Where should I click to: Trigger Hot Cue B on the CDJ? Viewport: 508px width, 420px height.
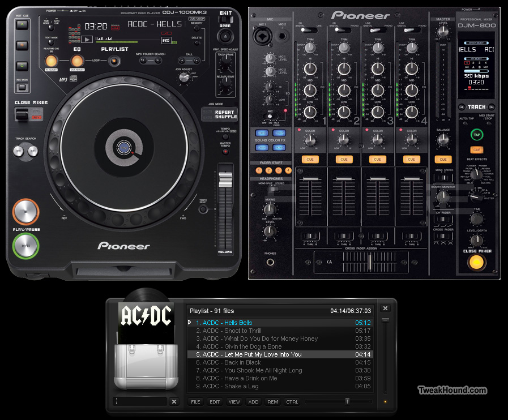pyautogui.click(x=22, y=45)
